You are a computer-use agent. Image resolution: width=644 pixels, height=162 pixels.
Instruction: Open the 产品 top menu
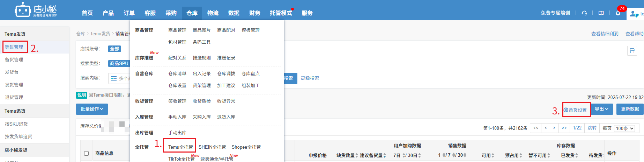pos(108,13)
